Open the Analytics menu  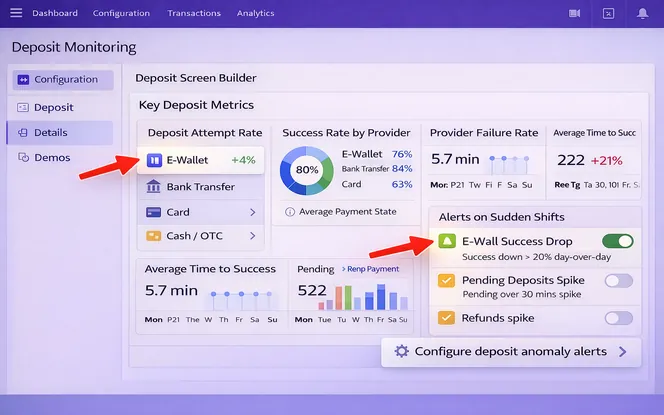click(x=255, y=13)
